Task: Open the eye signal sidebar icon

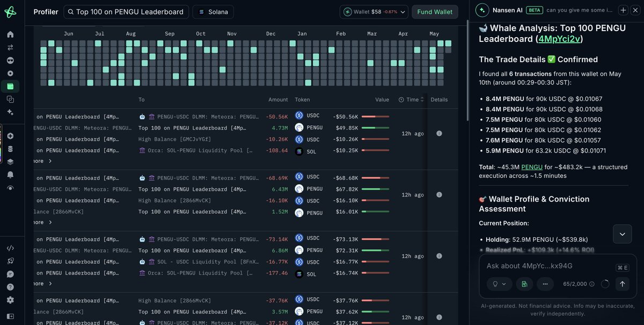Action: pyautogui.click(x=10, y=187)
